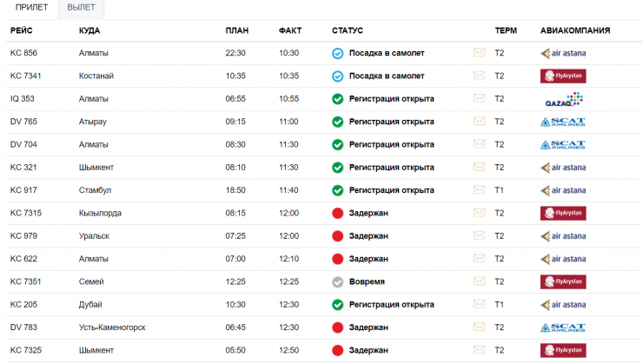Click envelope icon for flight KC 856
Screen dimensions: 643x364
479,53
